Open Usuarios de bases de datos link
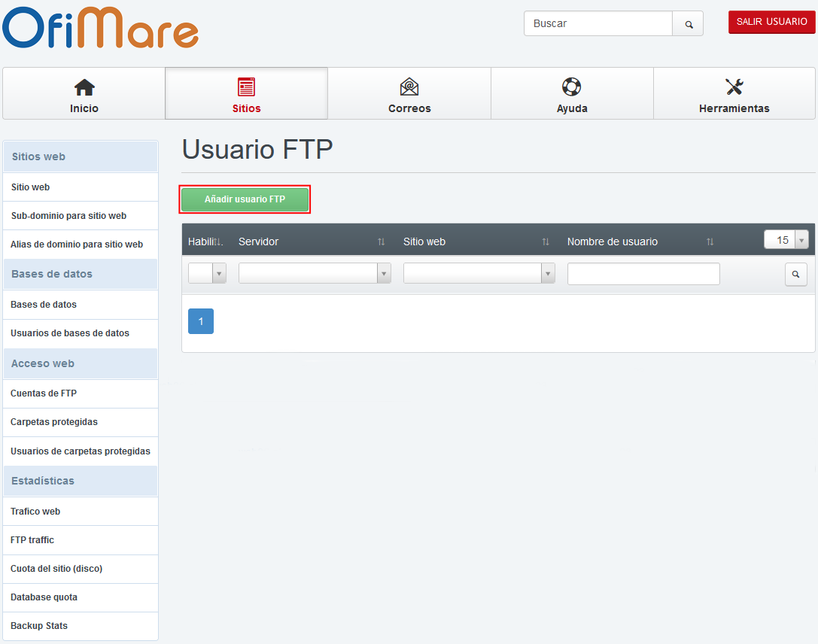The image size is (818, 644). pyautogui.click(x=81, y=333)
